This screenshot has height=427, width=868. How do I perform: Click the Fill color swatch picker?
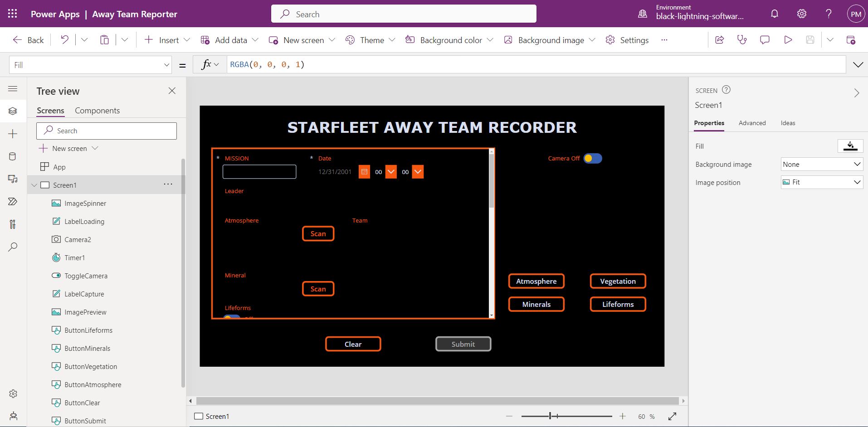coord(850,146)
